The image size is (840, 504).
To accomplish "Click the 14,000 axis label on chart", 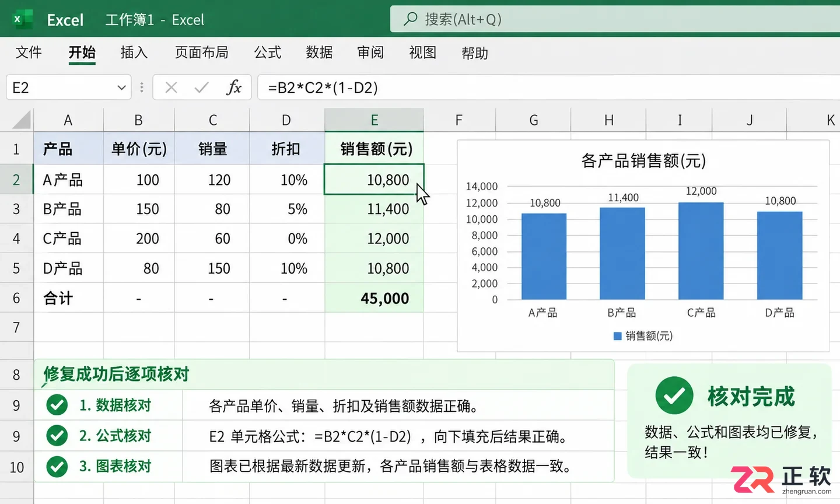I will coord(482,187).
